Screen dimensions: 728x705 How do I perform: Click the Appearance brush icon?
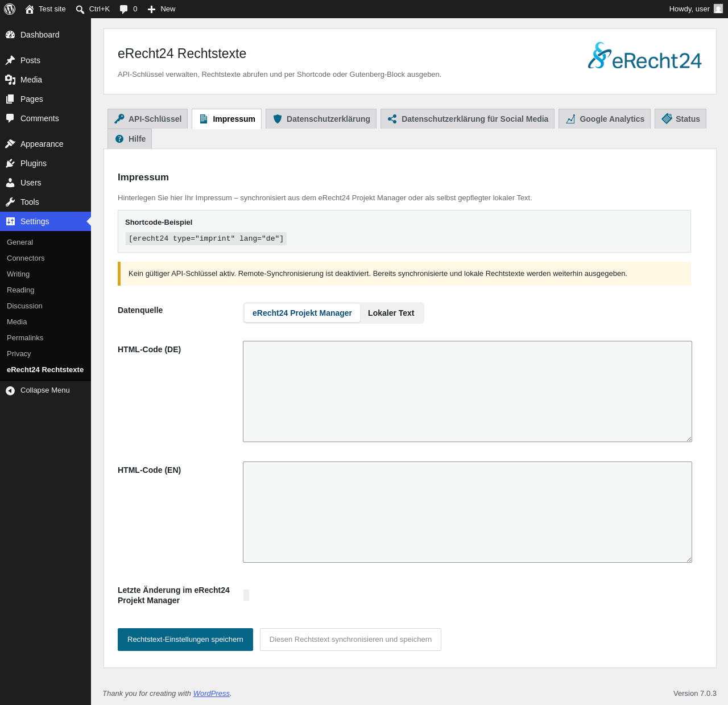(x=10, y=144)
